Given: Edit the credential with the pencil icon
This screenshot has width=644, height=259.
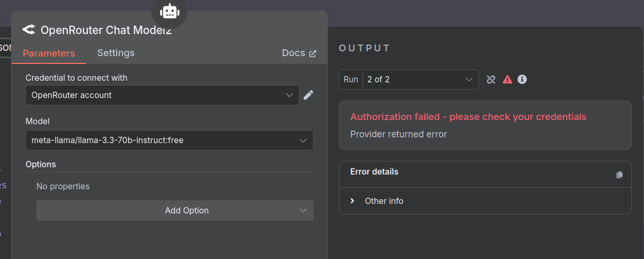Looking at the screenshot, I should point(308,95).
